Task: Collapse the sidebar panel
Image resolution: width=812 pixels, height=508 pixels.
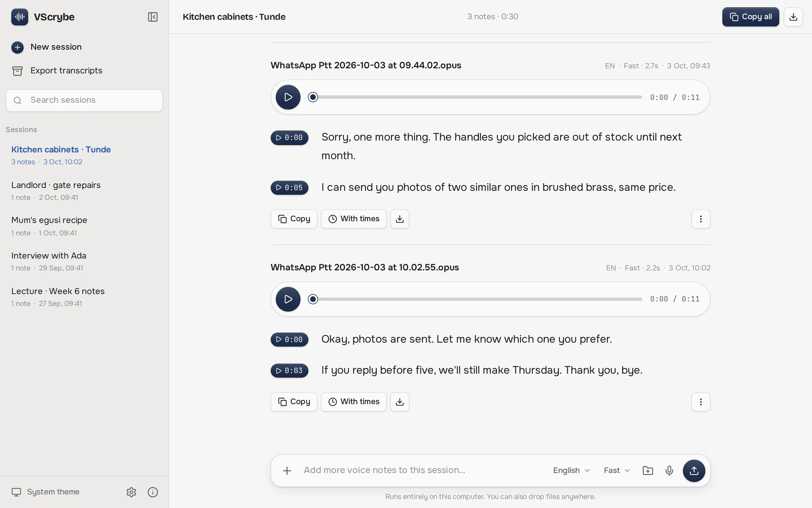Action: pyautogui.click(x=153, y=17)
